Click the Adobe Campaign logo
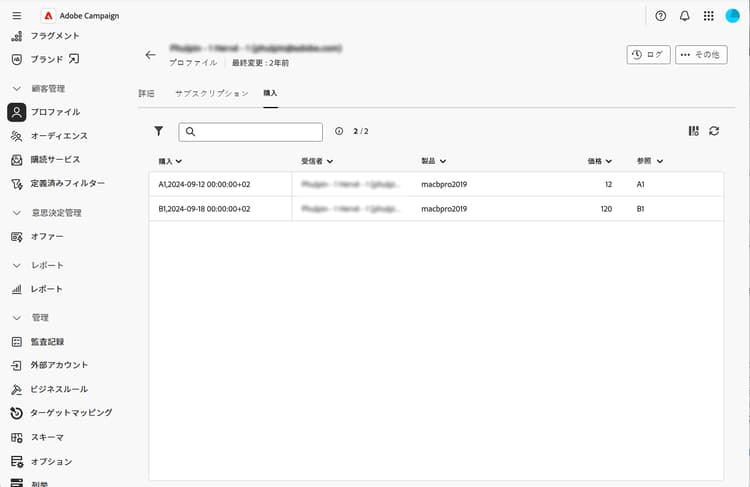This screenshot has width=750, height=487. [x=48, y=16]
